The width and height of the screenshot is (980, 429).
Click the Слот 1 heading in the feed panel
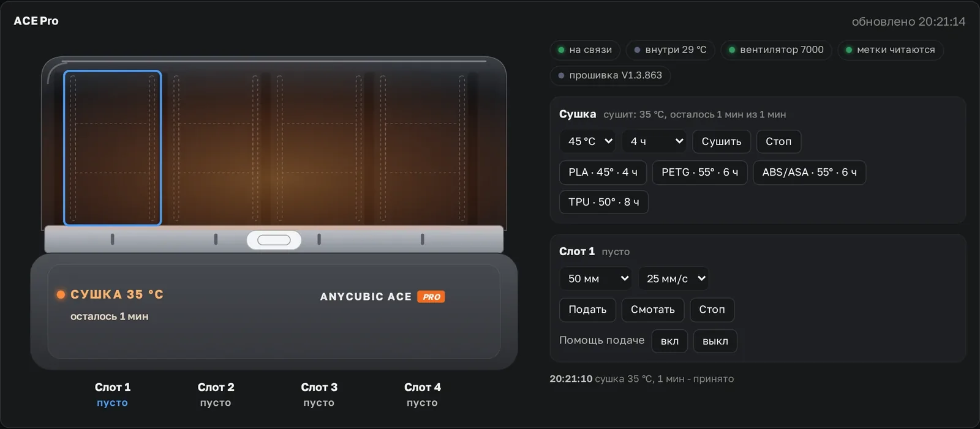pos(577,252)
